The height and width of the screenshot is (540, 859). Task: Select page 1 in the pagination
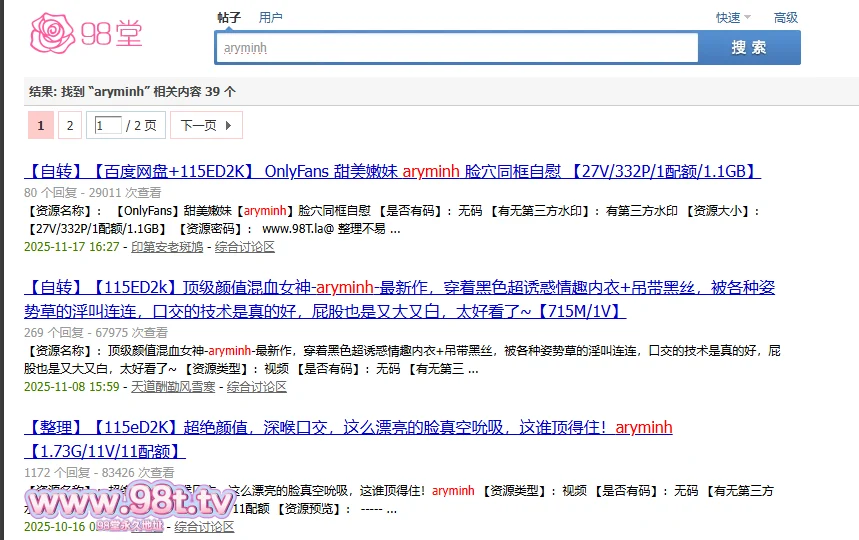pyautogui.click(x=40, y=126)
